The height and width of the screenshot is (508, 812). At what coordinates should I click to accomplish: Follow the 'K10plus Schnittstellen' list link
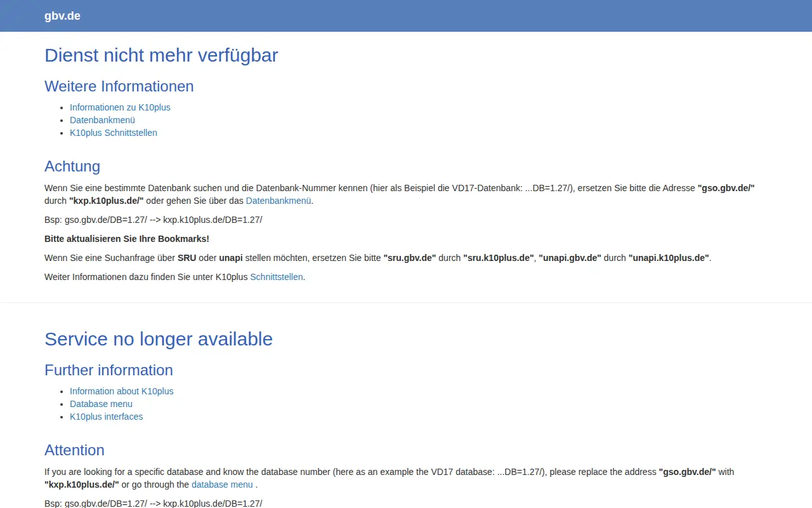point(114,133)
